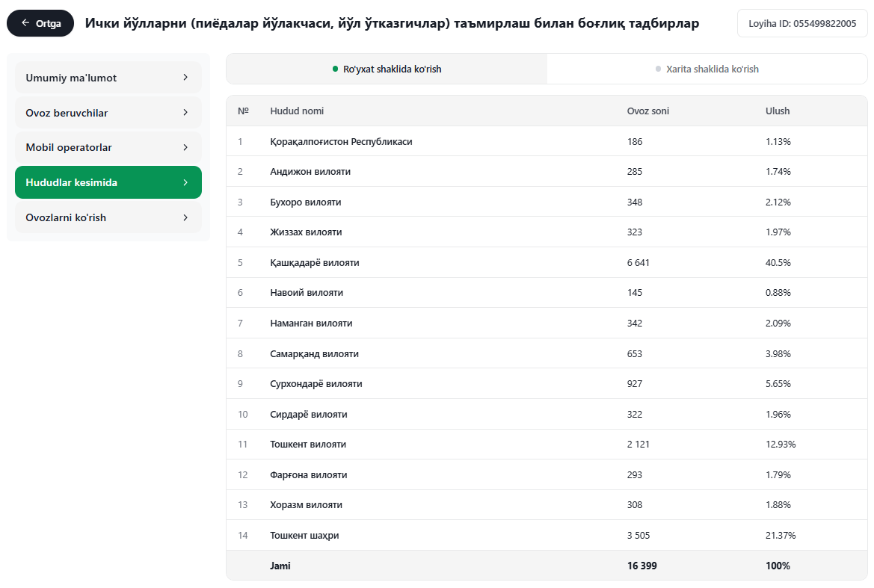Click the Ovoz soni column header
The image size is (874, 588).
tap(647, 111)
